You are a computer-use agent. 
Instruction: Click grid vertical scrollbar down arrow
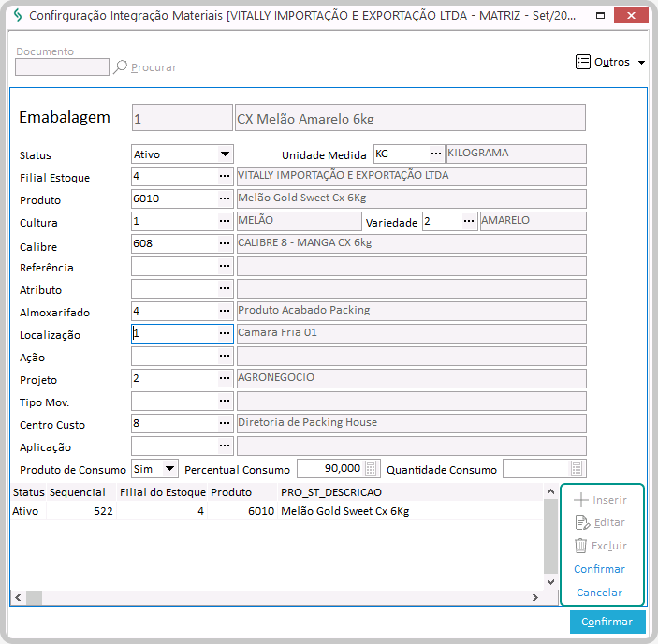(x=550, y=583)
